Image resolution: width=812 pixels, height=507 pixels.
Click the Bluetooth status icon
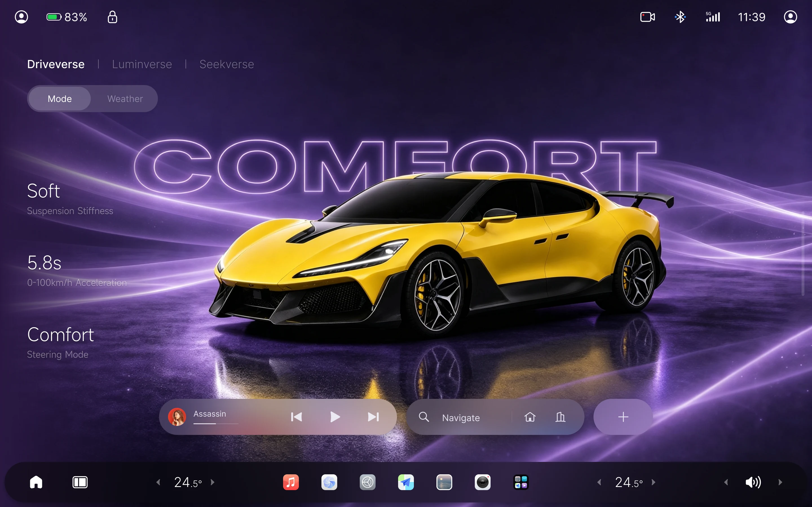680,17
